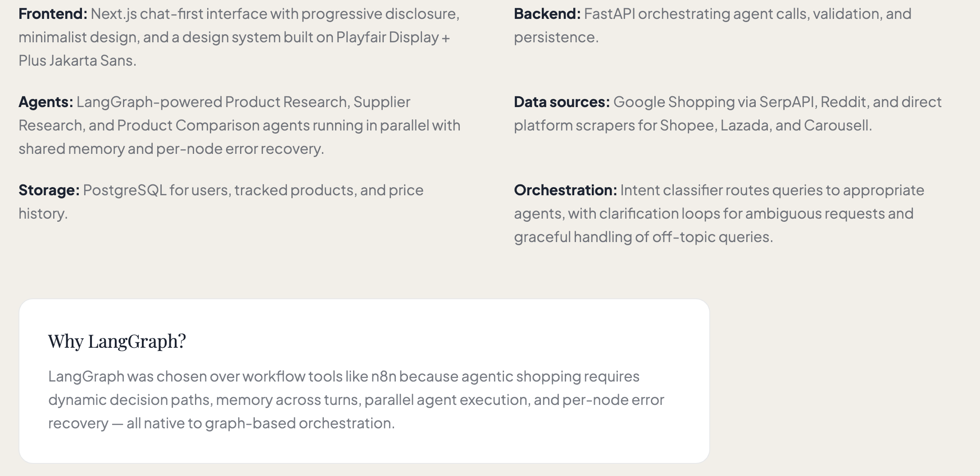The image size is (980, 476).
Task: Click the 'Frontend:' bold label
Action: [53, 14]
